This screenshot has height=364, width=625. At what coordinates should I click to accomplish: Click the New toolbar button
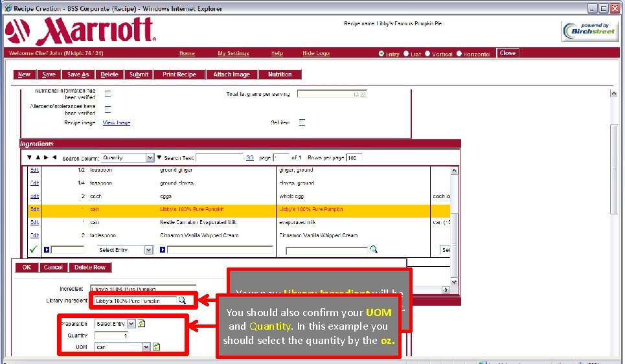(25, 74)
